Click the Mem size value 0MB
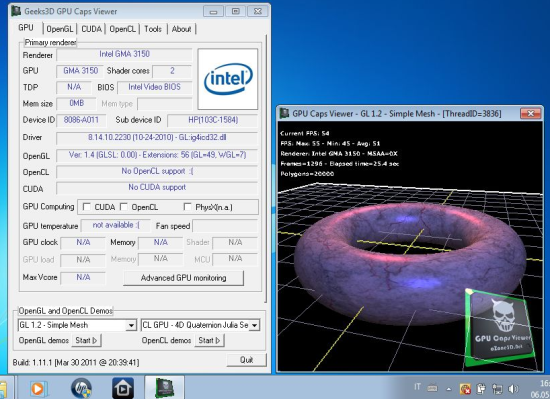Screen dimensions: 550x399 point(76,103)
